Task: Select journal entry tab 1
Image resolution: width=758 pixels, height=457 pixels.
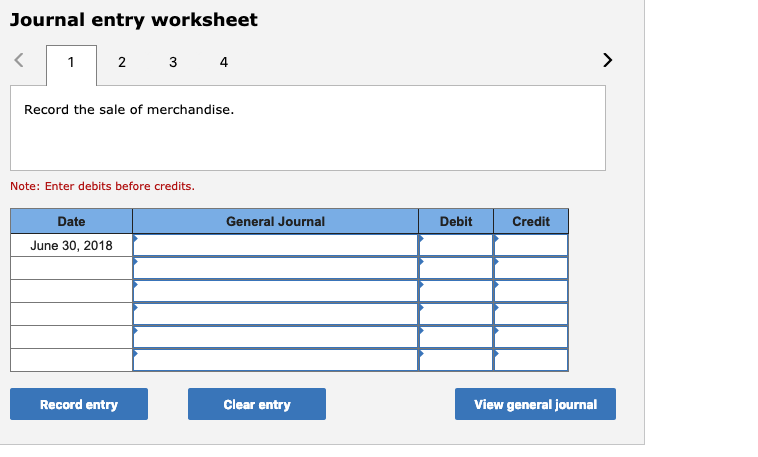Action: coord(71,65)
